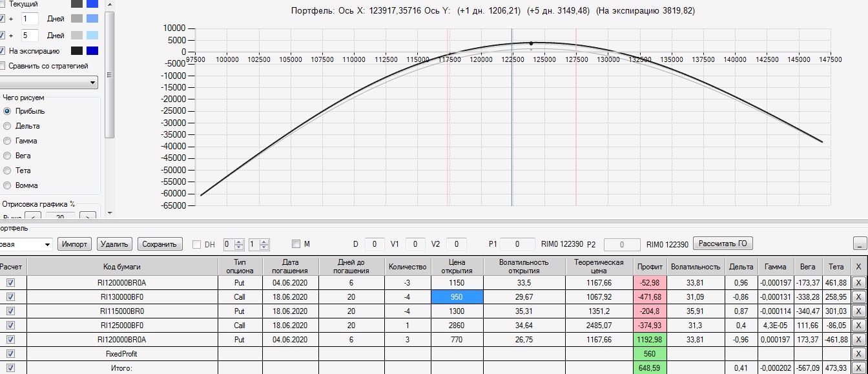Click the +5 Дней days input field
868x374 pixels.
pos(30,35)
